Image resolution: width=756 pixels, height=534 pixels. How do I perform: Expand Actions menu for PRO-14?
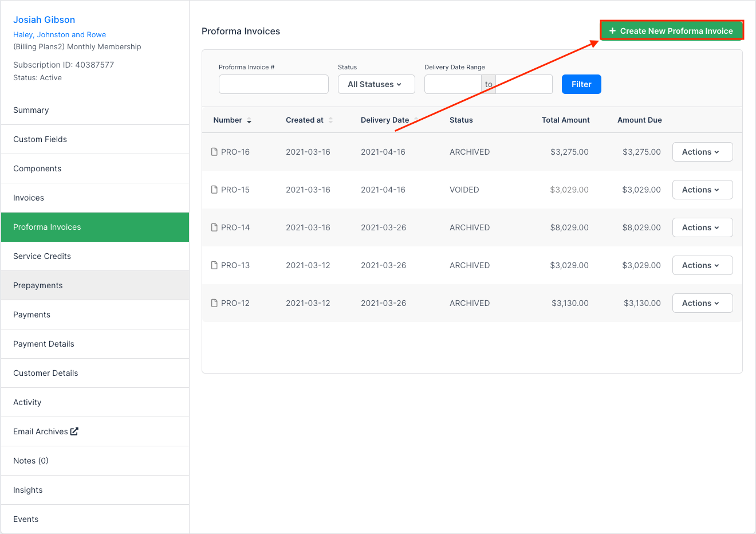click(x=702, y=227)
